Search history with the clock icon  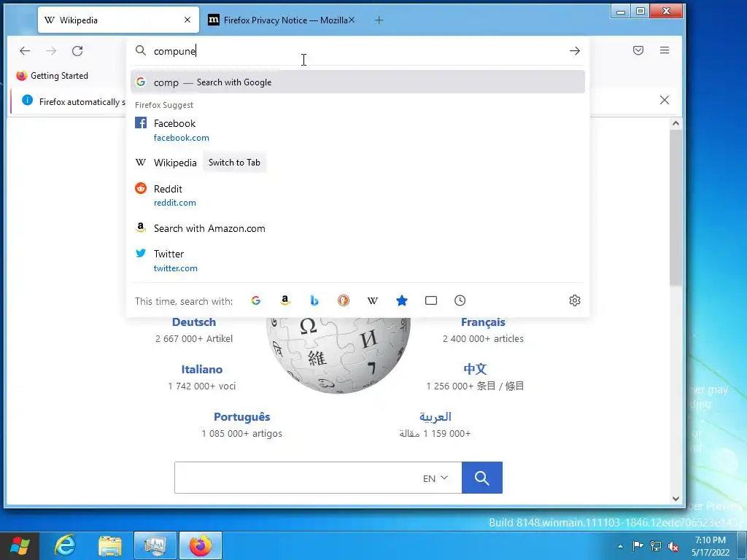tap(460, 300)
